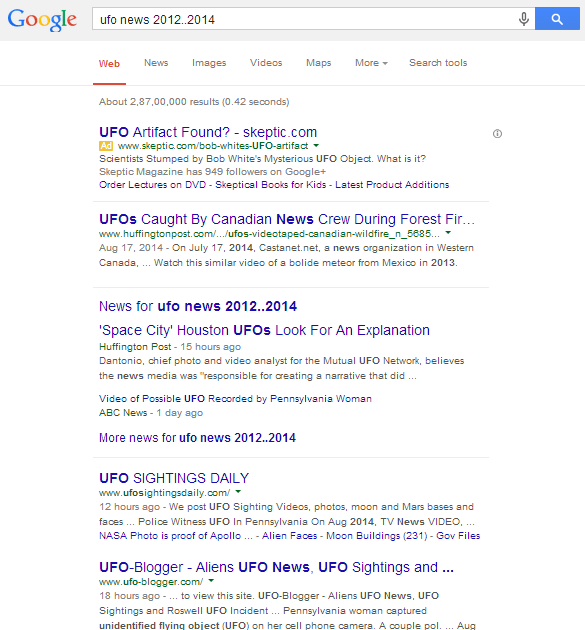This screenshot has width=585, height=630.
Task: Click ABC News - 1 day ago source text
Action: [151, 413]
